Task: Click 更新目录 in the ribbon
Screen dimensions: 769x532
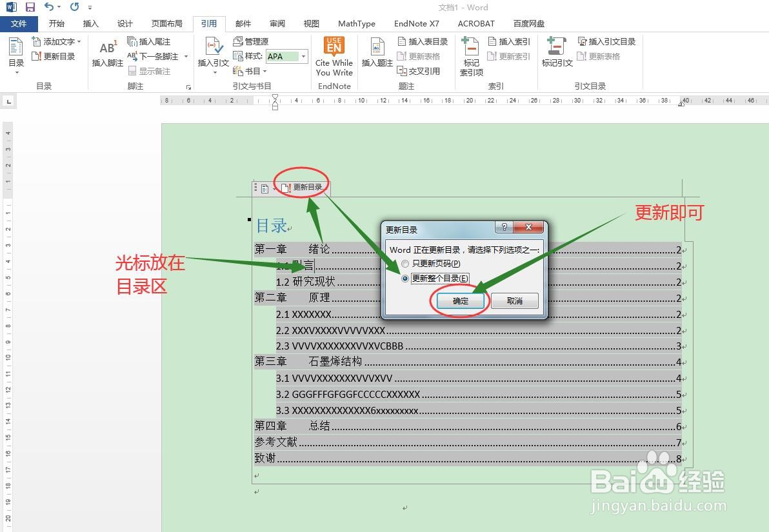Action: pos(54,56)
